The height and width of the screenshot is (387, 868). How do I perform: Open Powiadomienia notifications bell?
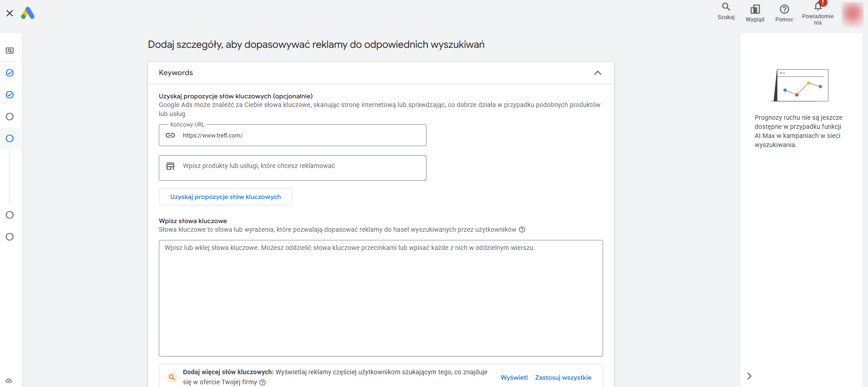pyautogui.click(x=818, y=13)
